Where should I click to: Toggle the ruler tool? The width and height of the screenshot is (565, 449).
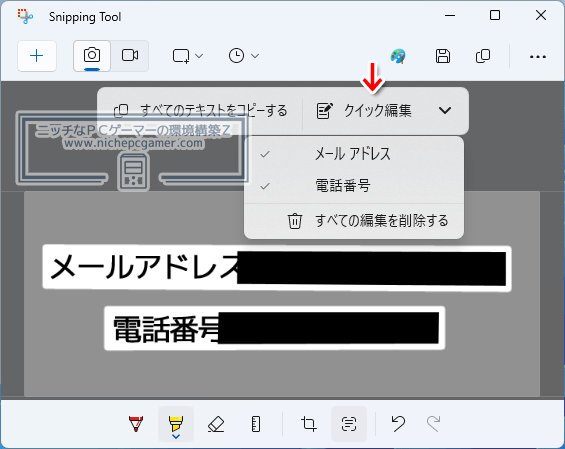click(x=256, y=424)
